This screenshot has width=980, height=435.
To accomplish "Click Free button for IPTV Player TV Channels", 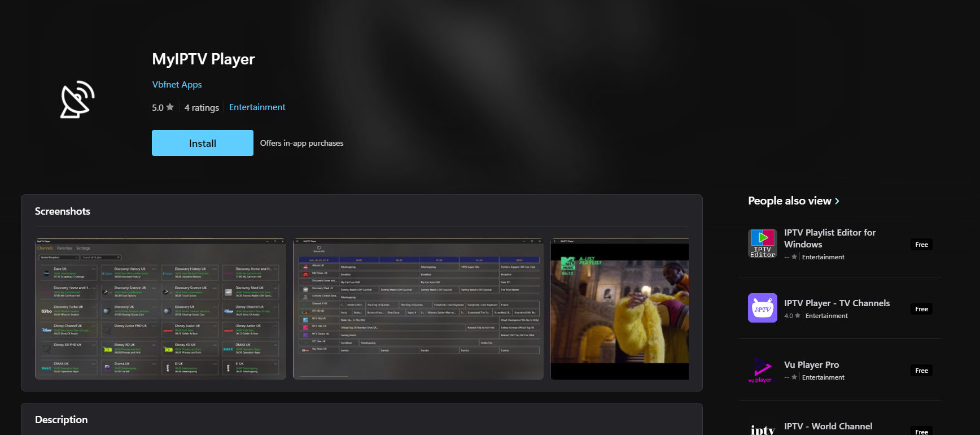I will 921,309.
